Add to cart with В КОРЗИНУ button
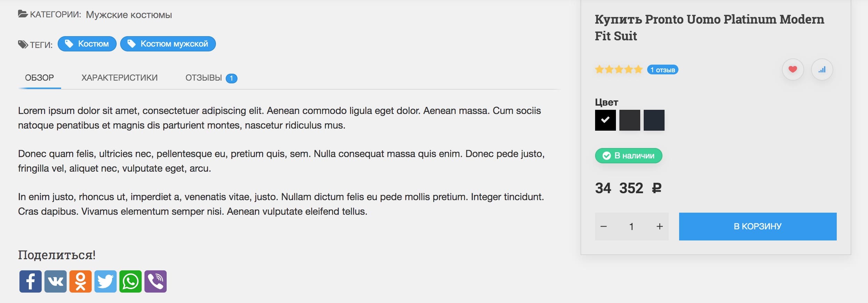Image resolution: width=868 pixels, height=303 pixels. pyautogui.click(x=758, y=227)
